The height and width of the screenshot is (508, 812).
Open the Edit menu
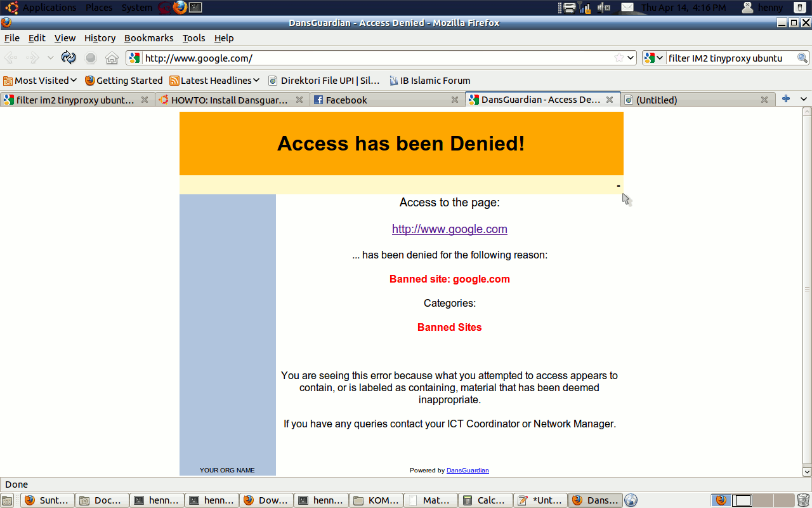(37, 38)
